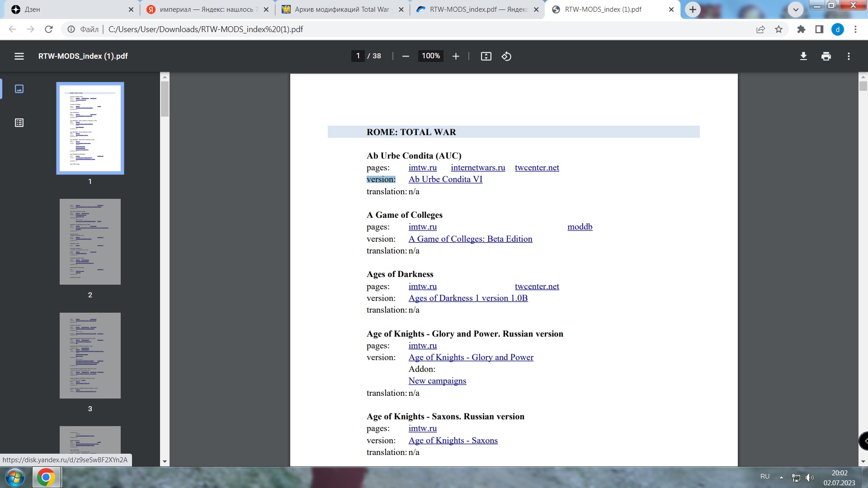Expand the tab search dropdown arrow

[796, 9]
